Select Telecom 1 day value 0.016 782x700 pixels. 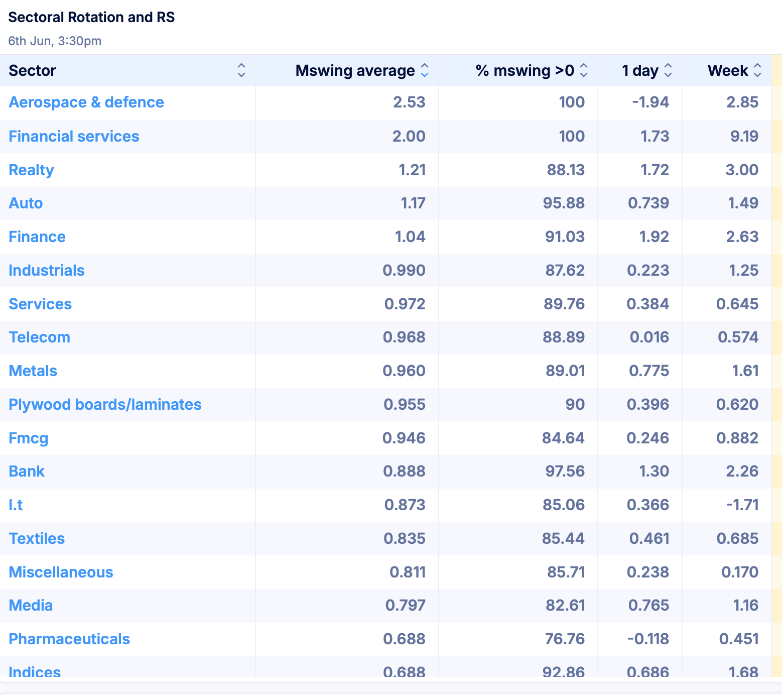tap(649, 337)
